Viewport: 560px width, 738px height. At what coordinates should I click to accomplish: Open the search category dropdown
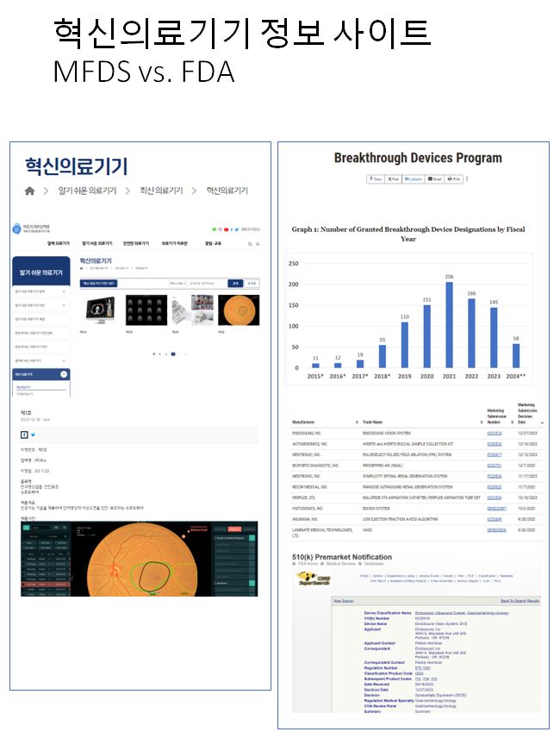coord(177,284)
